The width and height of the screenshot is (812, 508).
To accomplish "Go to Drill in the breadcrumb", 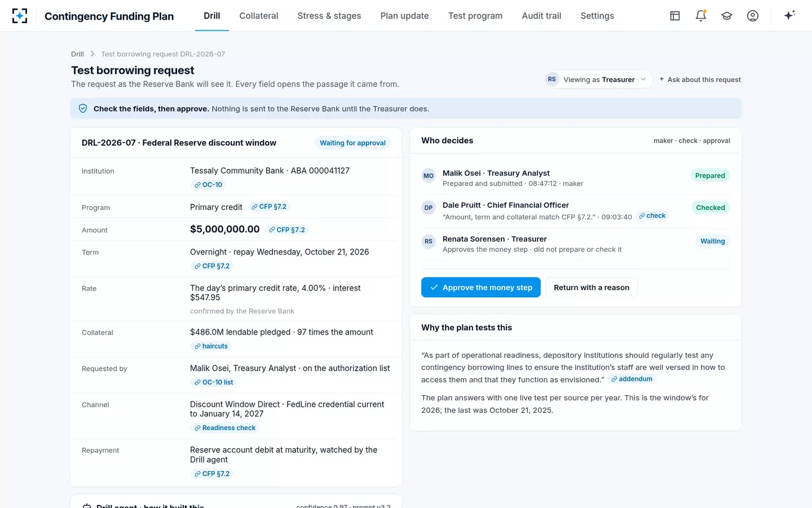I will coord(77,54).
